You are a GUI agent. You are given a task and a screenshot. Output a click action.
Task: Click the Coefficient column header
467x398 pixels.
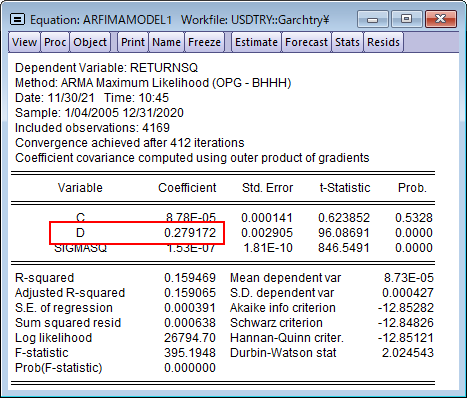187,188
